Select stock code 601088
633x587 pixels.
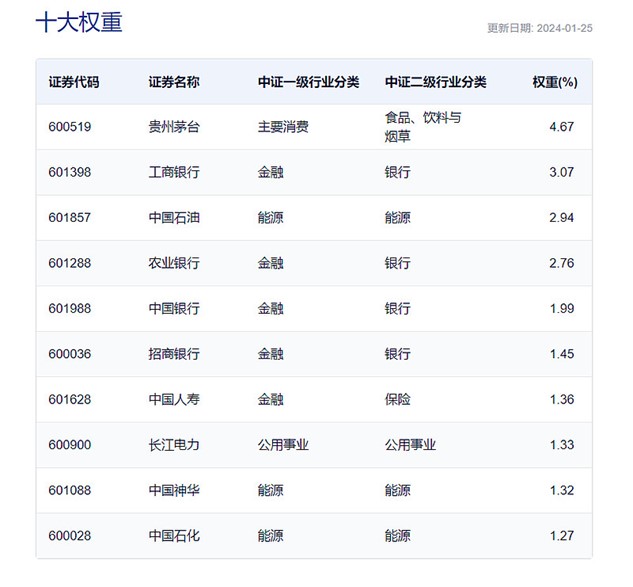70,491
